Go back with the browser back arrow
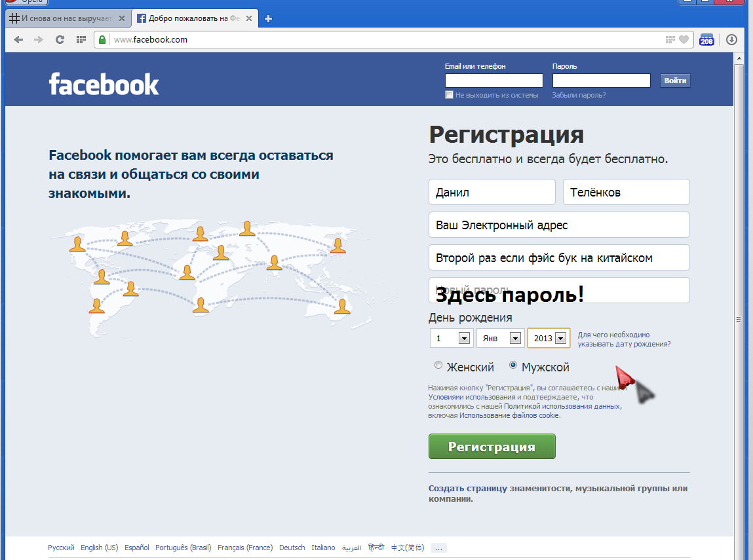Image resolution: width=753 pixels, height=560 pixels. (x=18, y=40)
